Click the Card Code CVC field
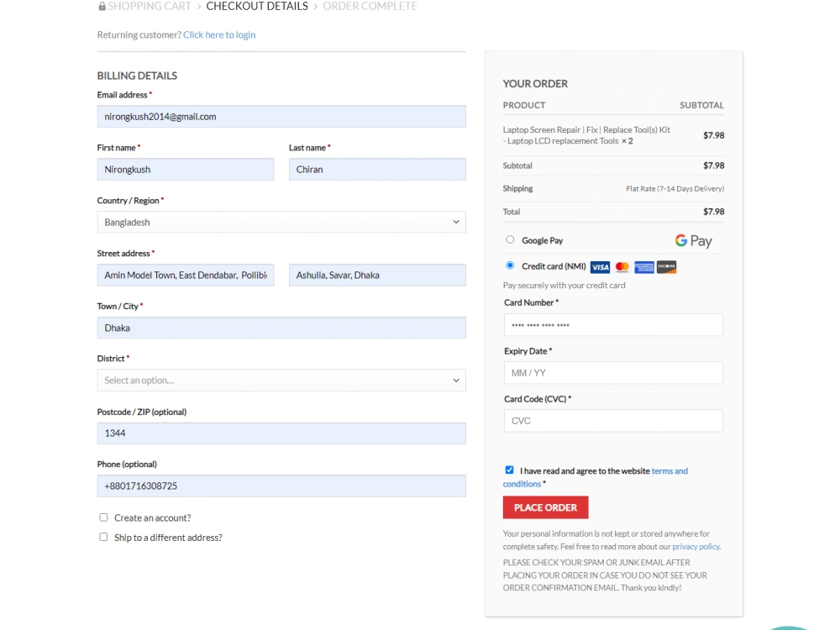Viewport: 840px width, 630px height. (613, 421)
